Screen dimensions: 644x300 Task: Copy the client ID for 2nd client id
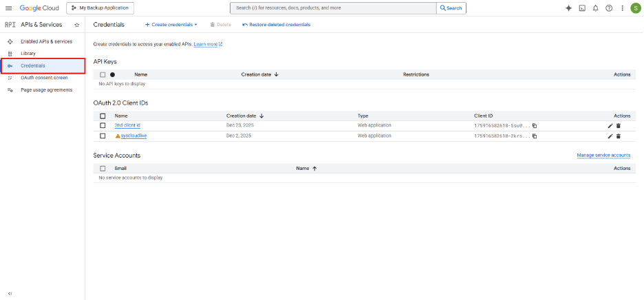(535, 126)
